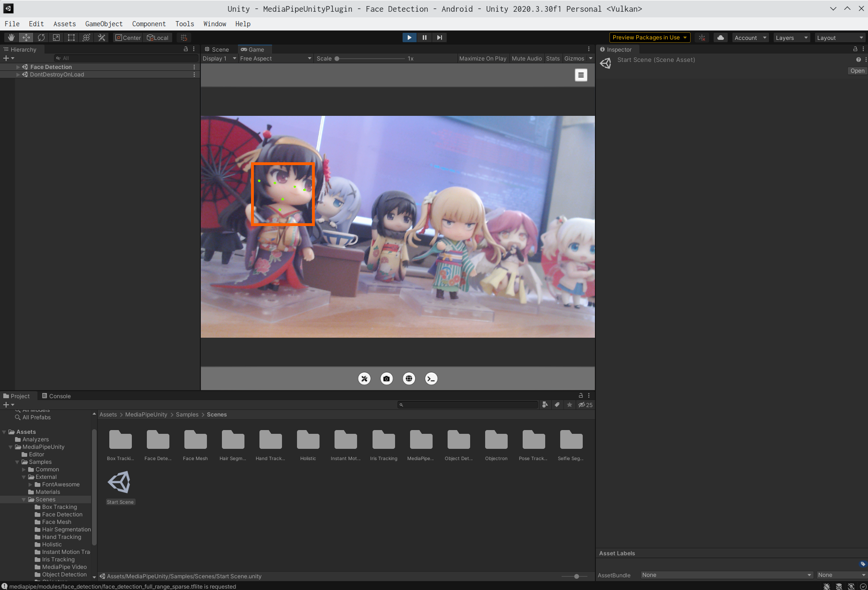
Task: Click the globe icon in Game view
Action: (x=409, y=378)
